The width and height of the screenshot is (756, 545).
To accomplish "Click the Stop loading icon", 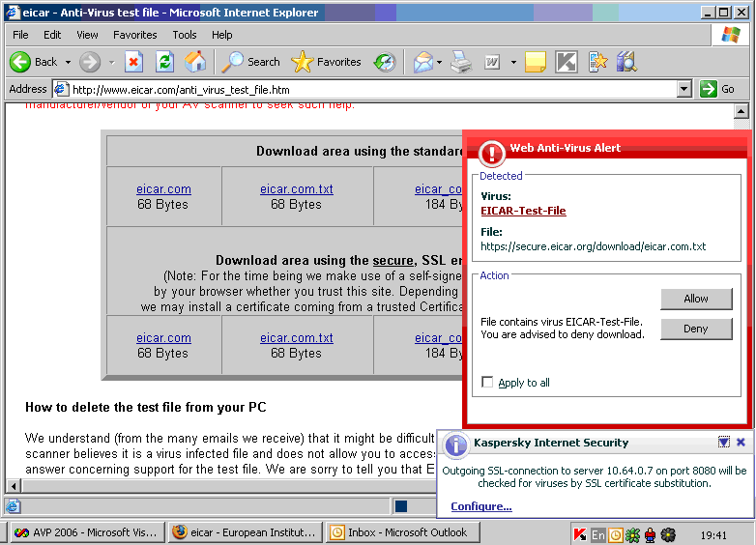I will [133, 62].
